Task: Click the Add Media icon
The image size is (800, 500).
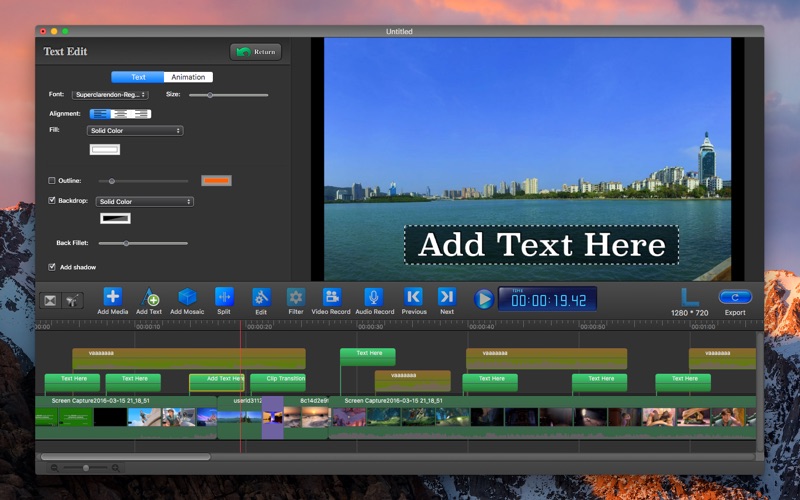Action: coord(112,297)
